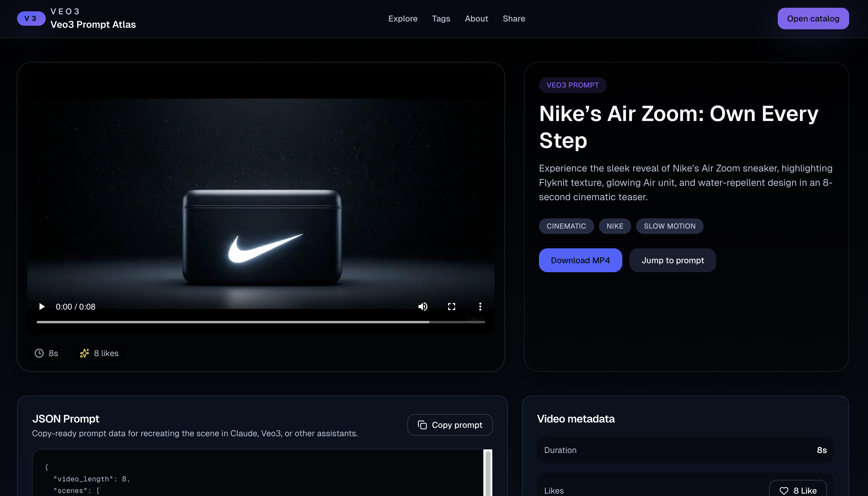Open the Explore nav item

[403, 19]
